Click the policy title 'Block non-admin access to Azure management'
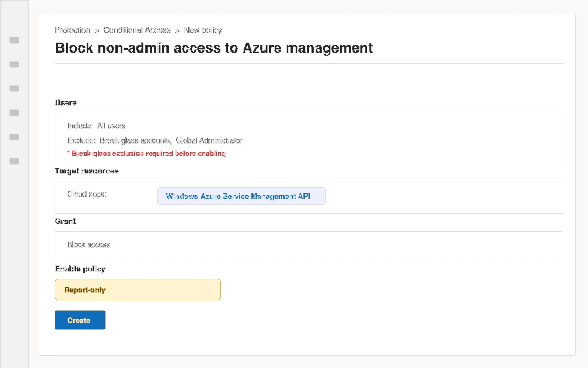The width and height of the screenshot is (588, 368). click(x=214, y=48)
